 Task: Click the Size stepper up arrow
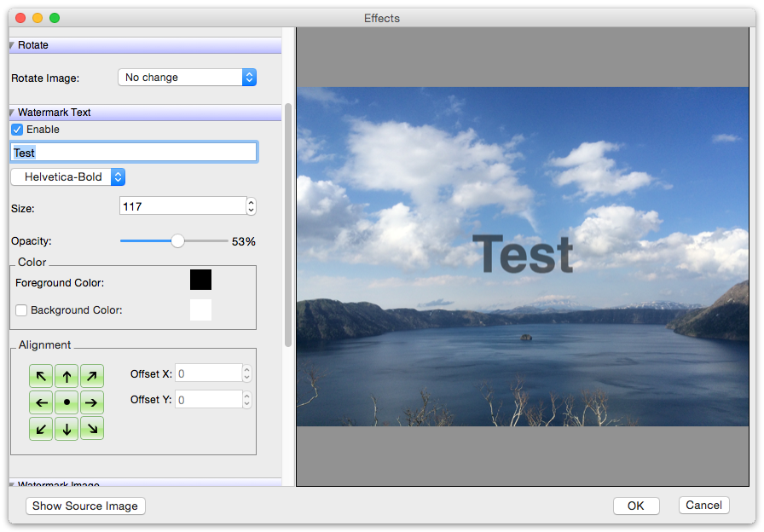click(249, 201)
